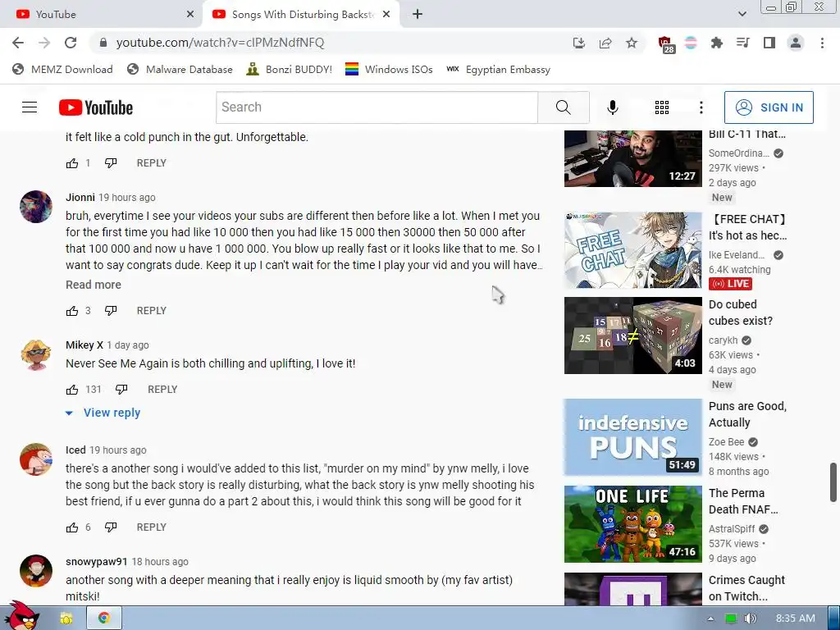Open indefensive PUNS video thumbnail
Screen dimensions: 840x630
click(632, 437)
